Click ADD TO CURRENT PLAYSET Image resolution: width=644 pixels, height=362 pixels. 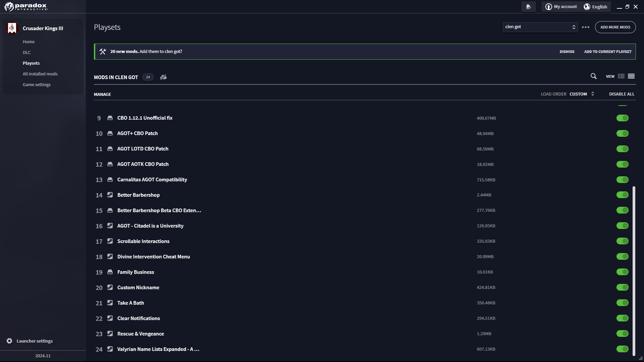(x=608, y=52)
